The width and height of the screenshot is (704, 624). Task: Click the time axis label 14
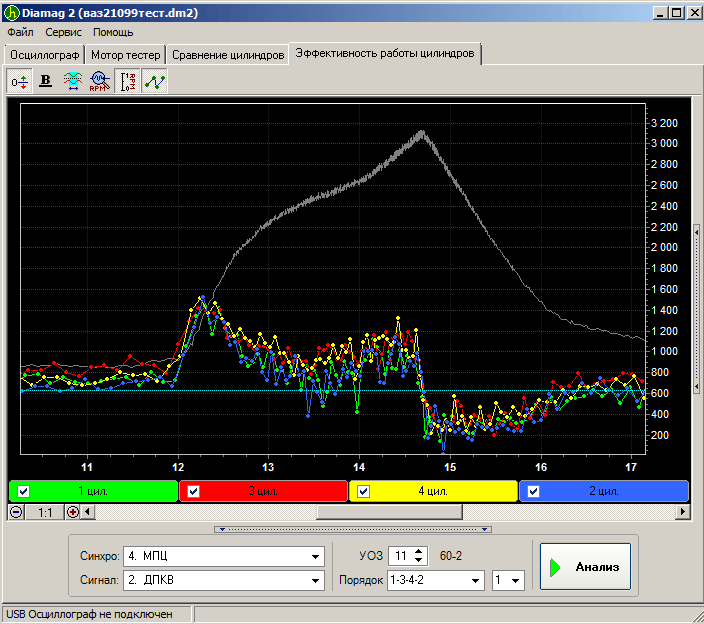pyautogui.click(x=359, y=467)
